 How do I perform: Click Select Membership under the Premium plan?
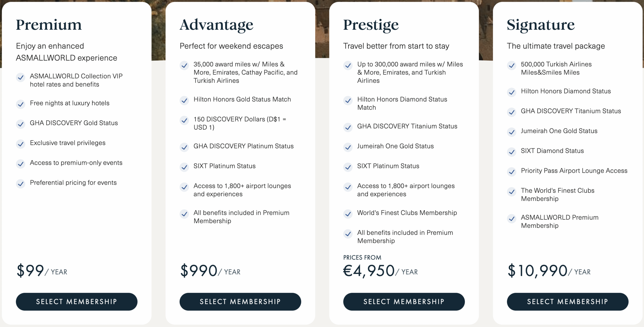76,302
